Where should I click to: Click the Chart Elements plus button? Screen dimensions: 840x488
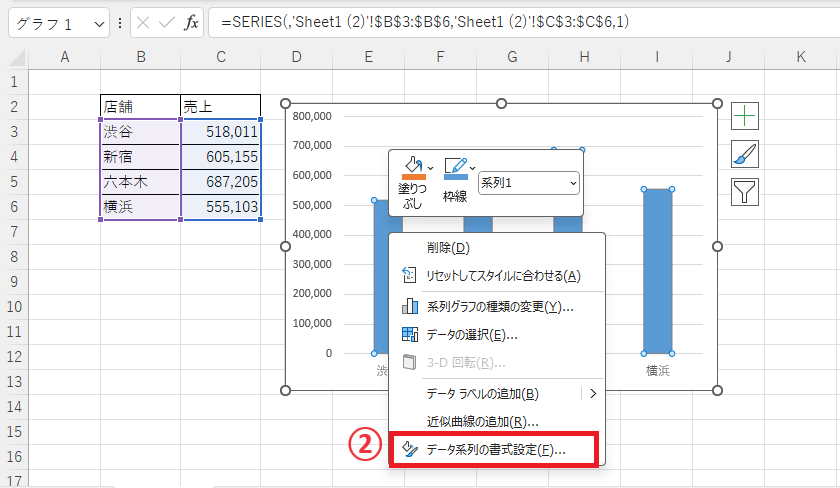coord(745,116)
